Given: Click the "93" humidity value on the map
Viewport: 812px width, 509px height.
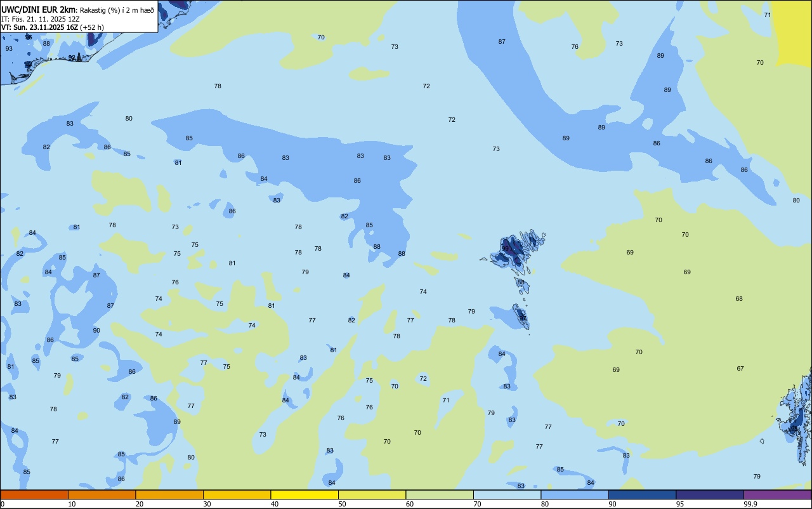Looking at the screenshot, I should pyautogui.click(x=9, y=48).
